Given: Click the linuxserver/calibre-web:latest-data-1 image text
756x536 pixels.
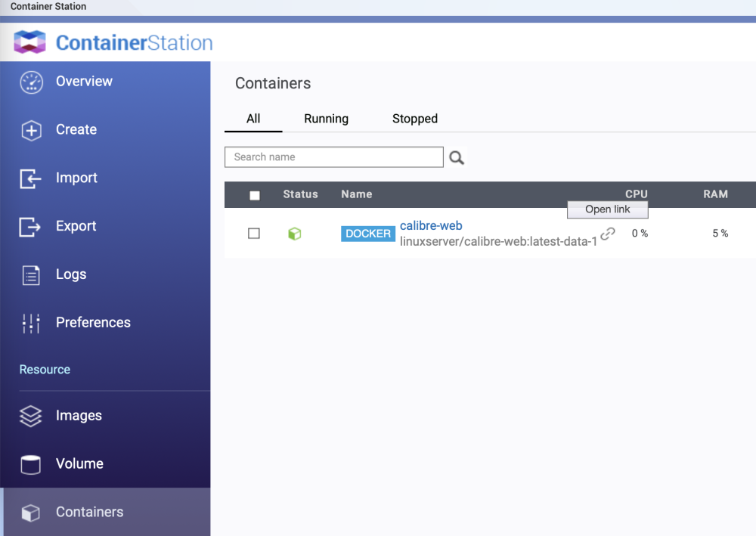Looking at the screenshot, I should click(x=498, y=241).
